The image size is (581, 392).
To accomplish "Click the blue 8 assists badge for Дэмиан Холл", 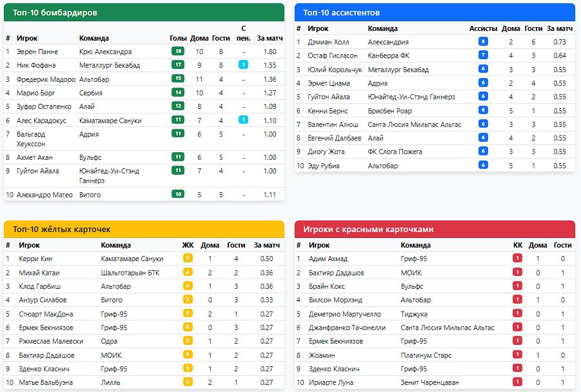I will [483, 42].
